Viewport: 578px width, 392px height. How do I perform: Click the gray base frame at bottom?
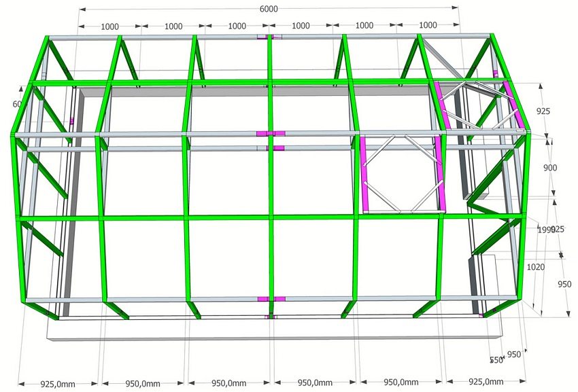click(272, 333)
